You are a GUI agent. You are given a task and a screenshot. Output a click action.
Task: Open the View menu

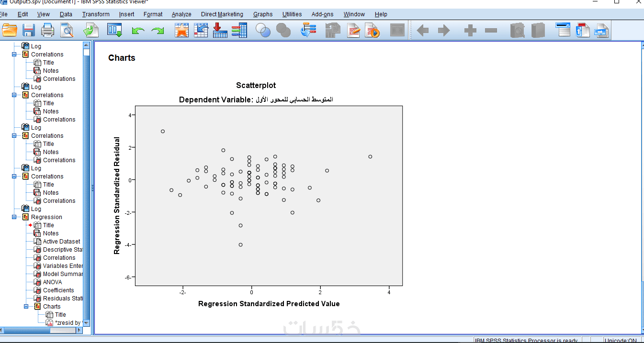tap(43, 14)
